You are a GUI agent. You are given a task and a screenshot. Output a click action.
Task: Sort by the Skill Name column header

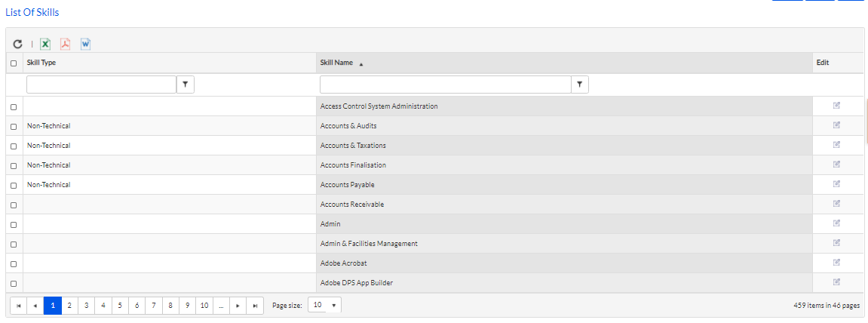point(336,63)
